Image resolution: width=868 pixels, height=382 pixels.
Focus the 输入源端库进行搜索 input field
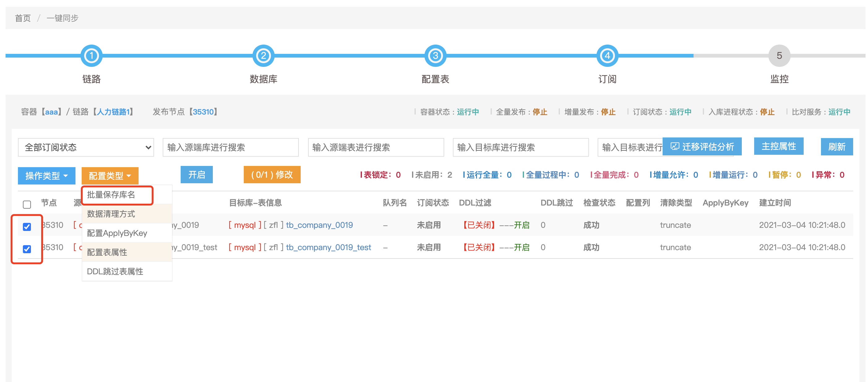[230, 147]
